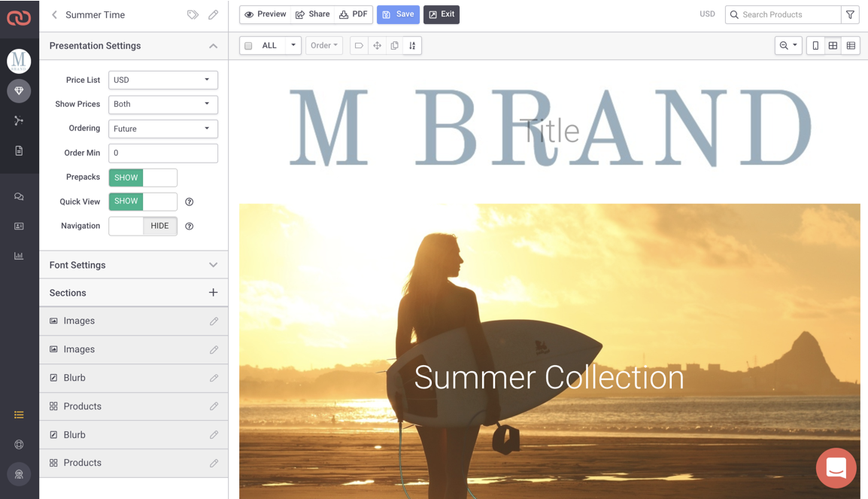Viewport: 868px width, 499px height.
Task: Open the product filter funnel icon
Action: click(850, 14)
